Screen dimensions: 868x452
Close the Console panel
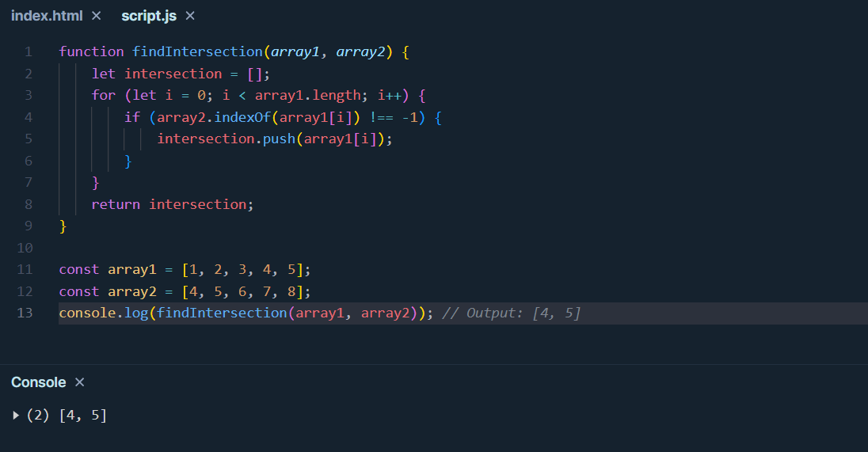click(x=80, y=382)
